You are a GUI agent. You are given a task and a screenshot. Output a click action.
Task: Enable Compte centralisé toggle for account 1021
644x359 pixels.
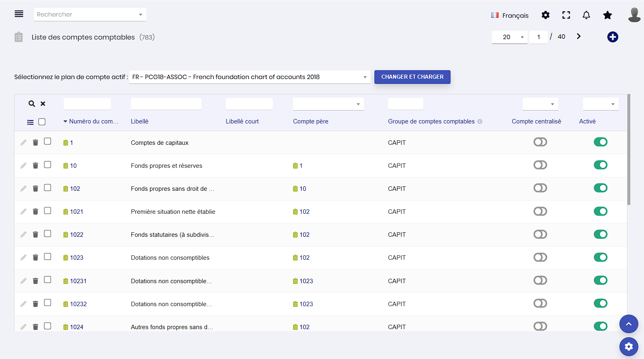click(x=540, y=211)
